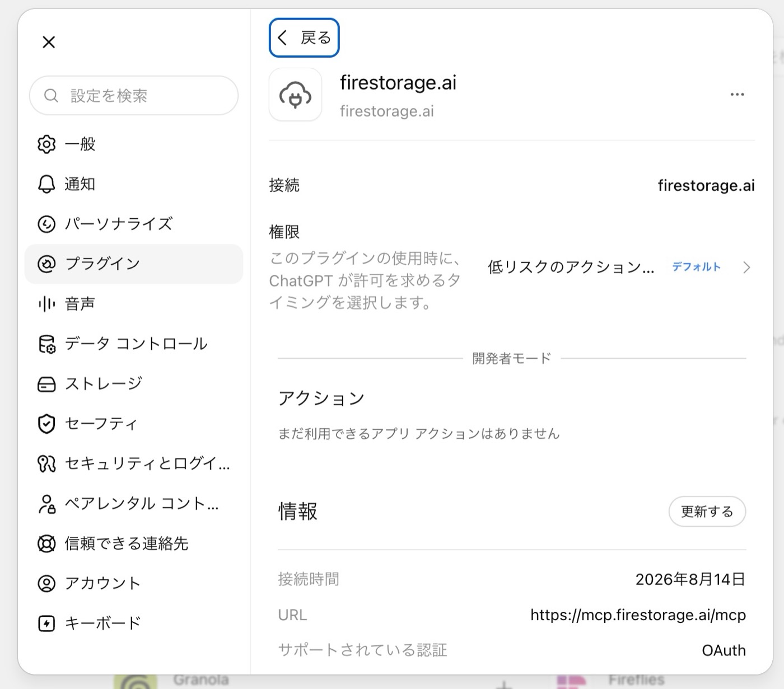Close the settings dialog with the X icon
This screenshot has height=689, width=784.
point(49,42)
